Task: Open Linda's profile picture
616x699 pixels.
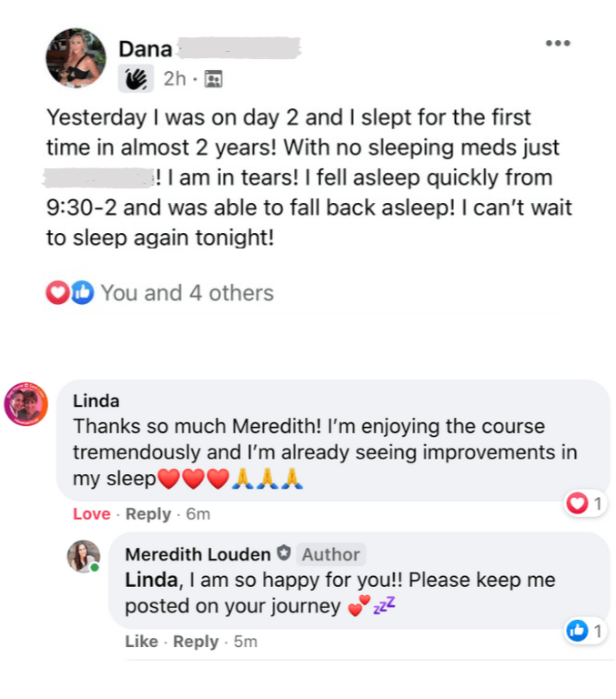Action: click(25, 404)
